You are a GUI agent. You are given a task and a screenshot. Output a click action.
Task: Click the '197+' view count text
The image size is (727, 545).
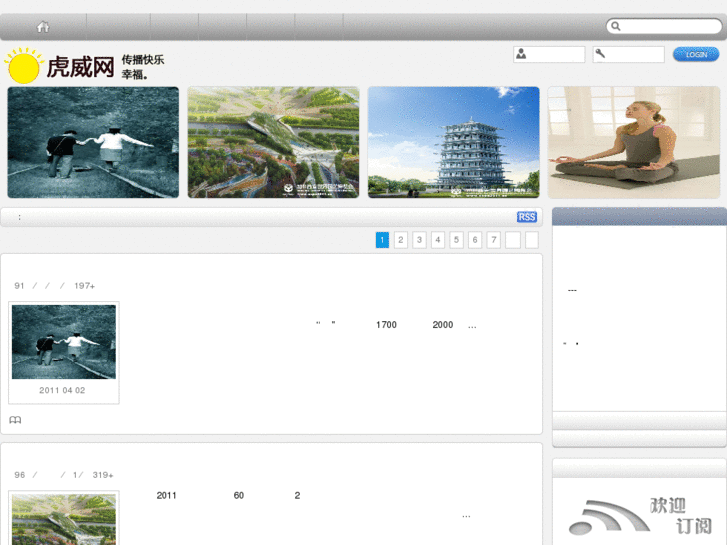click(x=84, y=286)
